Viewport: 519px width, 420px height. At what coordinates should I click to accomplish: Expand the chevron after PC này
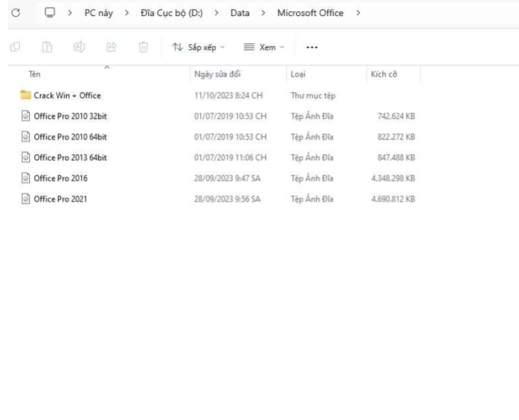(126, 13)
